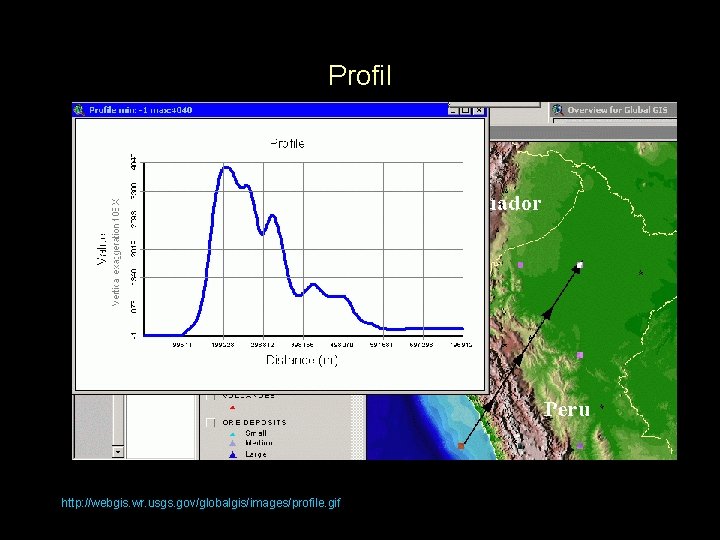Click the cyan Small ore deposit symbol

(x=232, y=433)
